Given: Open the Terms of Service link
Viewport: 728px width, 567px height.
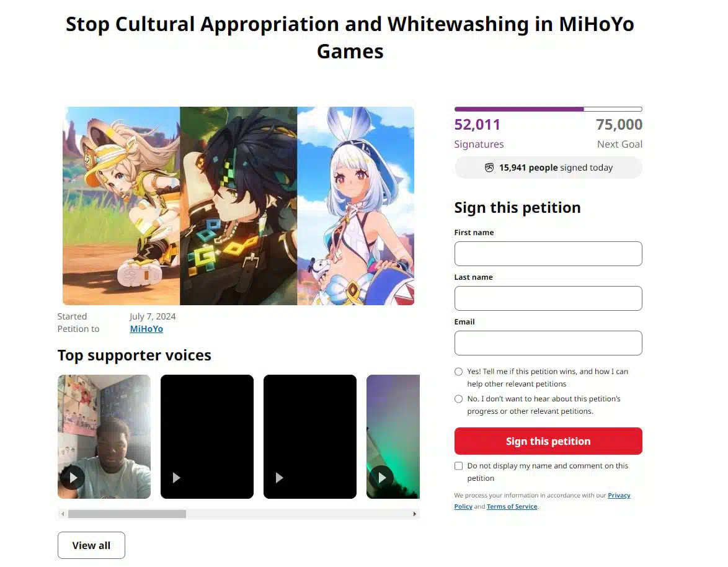Looking at the screenshot, I should pyautogui.click(x=512, y=507).
